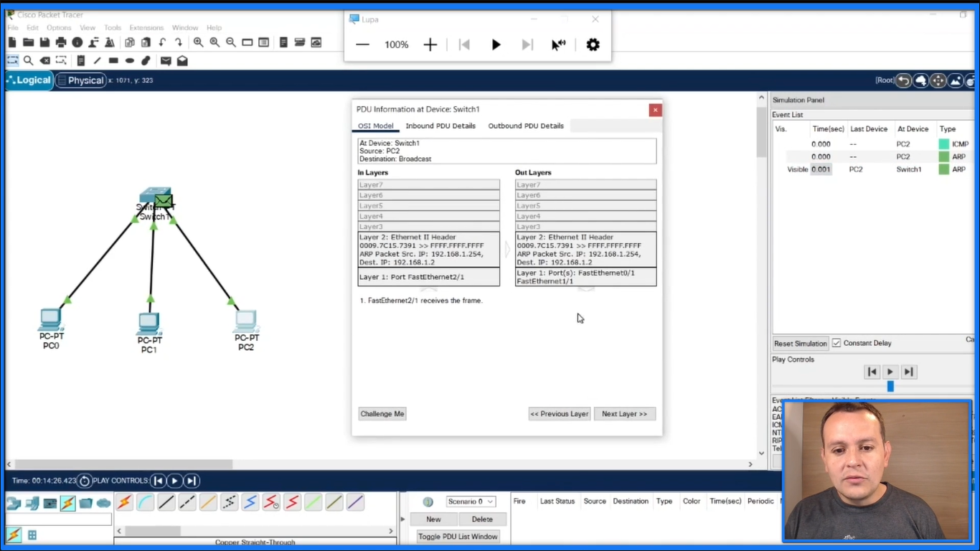
Task: Open the Outbound PDU Details tab
Action: 526,126
